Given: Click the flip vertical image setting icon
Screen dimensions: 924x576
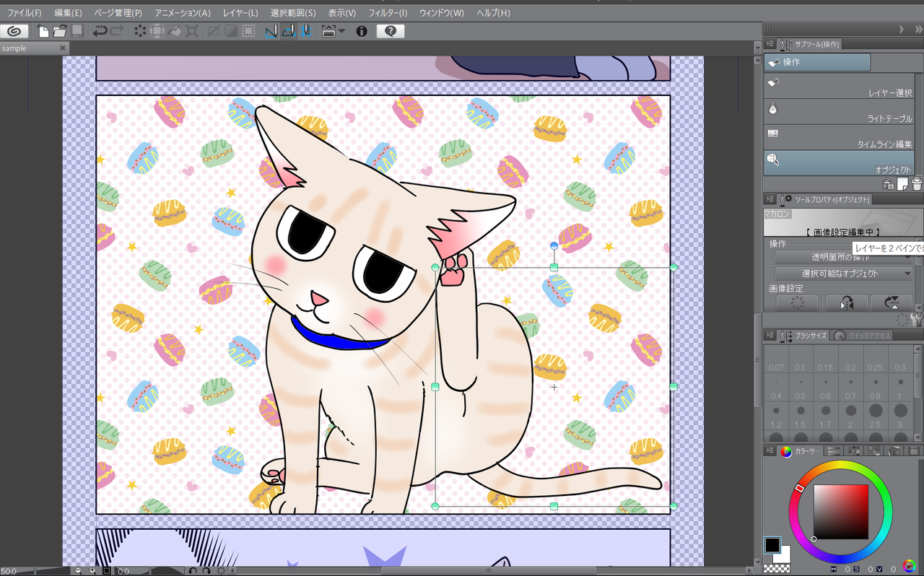Looking at the screenshot, I should pyautogui.click(x=892, y=303).
